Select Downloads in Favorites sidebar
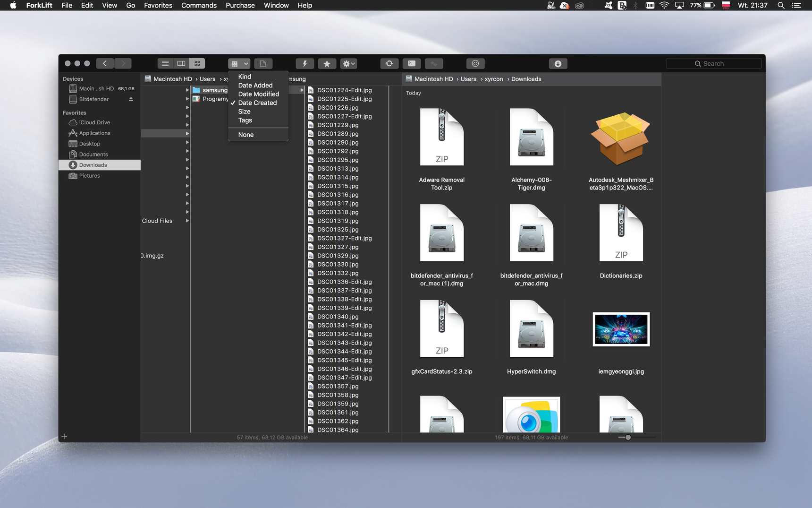This screenshot has height=508, width=812. click(100, 165)
